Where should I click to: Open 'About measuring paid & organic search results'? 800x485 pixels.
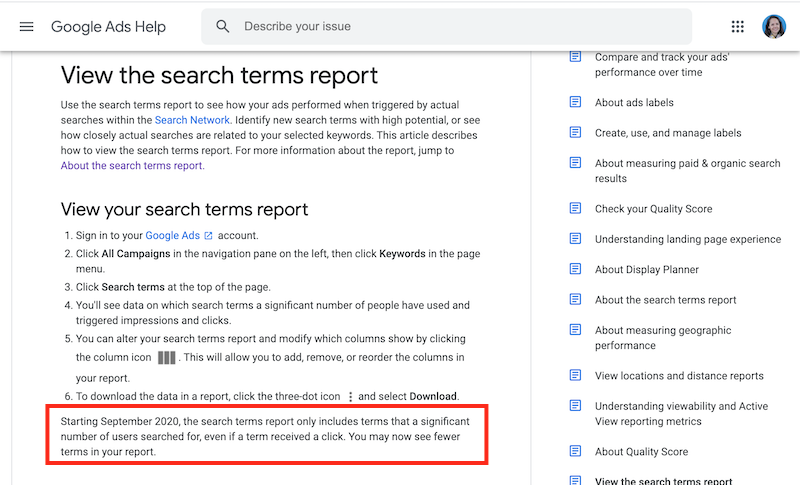tap(687, 171)
